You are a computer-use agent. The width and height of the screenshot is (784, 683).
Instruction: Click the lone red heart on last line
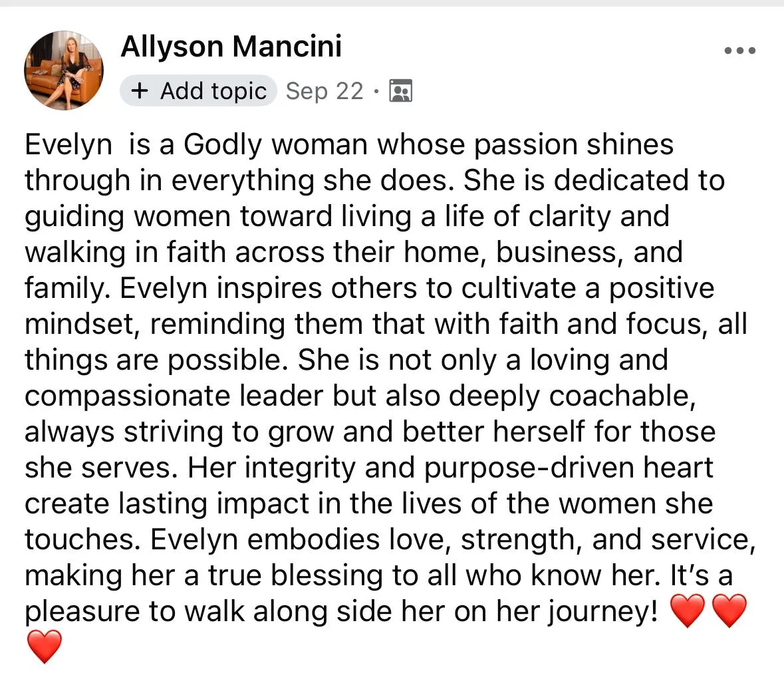coord(44,646)
